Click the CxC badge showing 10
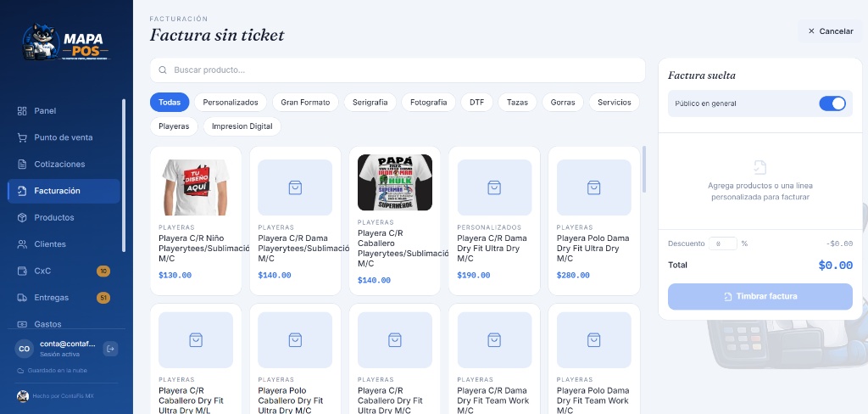Viewport: 868px width, 414px height. [x=103, y=271]
